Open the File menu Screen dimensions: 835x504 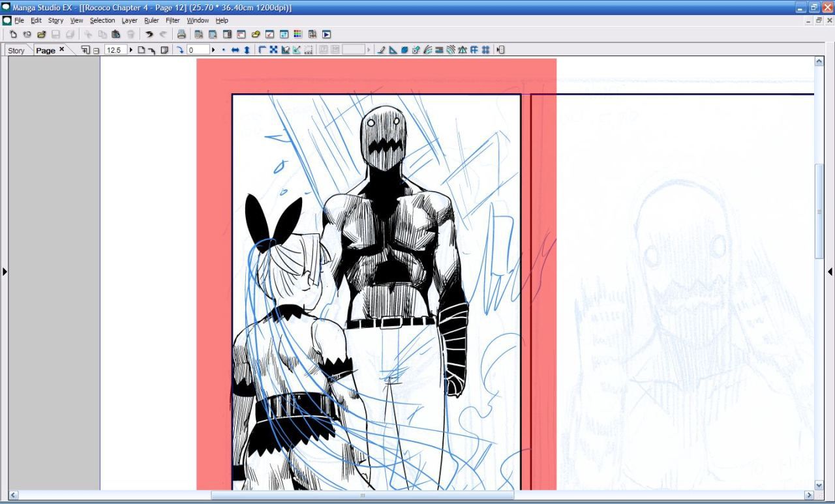click(19, 20)
